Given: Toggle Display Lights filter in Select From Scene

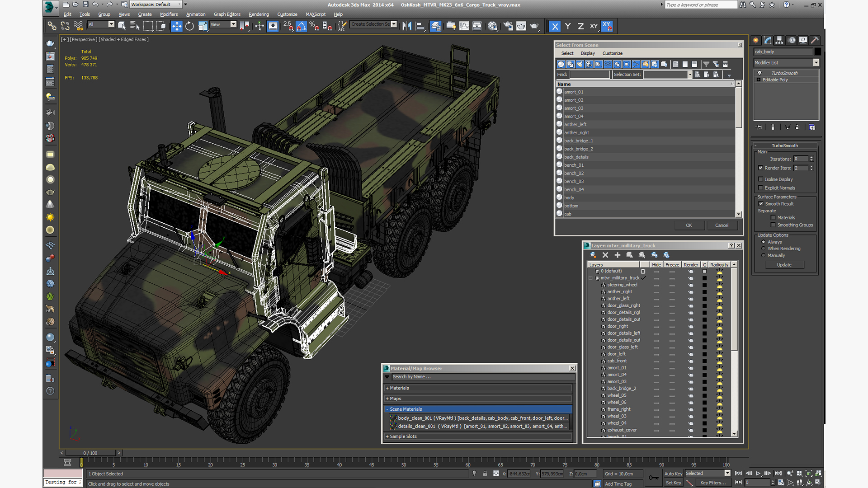Looking at the screenshot, I should (x=580, y=64).
